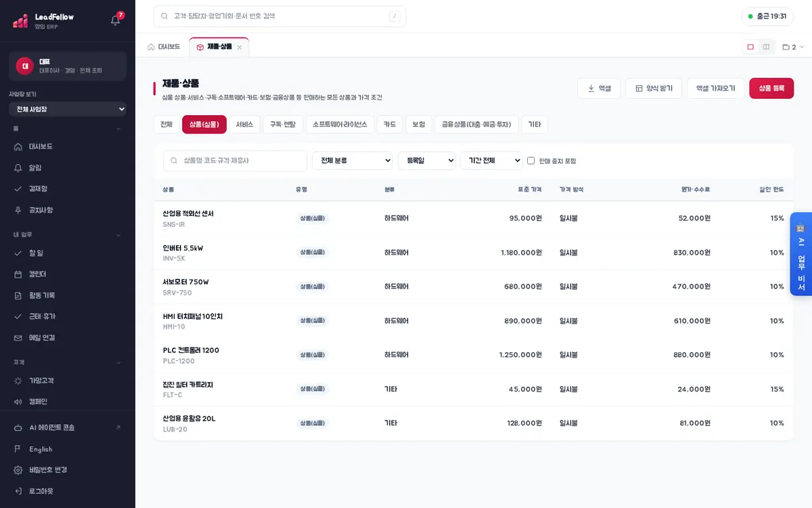The width and height of the screenshot is (812, 508).
Task: Select the 서비스 filter tab
Action: coord(244,125)
